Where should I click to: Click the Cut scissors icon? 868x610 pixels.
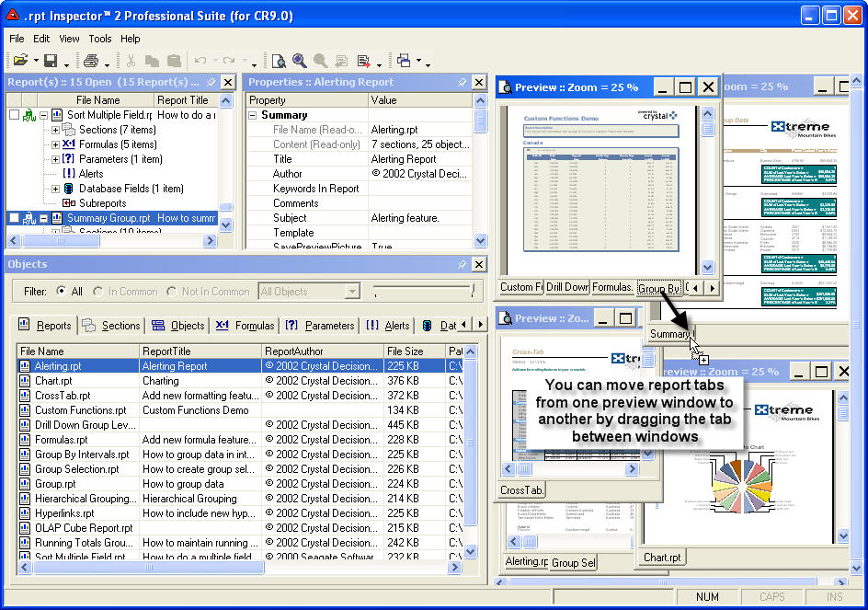131,60
